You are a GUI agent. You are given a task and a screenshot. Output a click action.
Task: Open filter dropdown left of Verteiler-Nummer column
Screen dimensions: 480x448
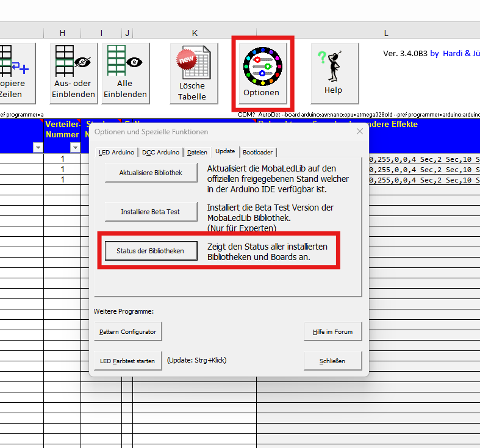(38, 147)
